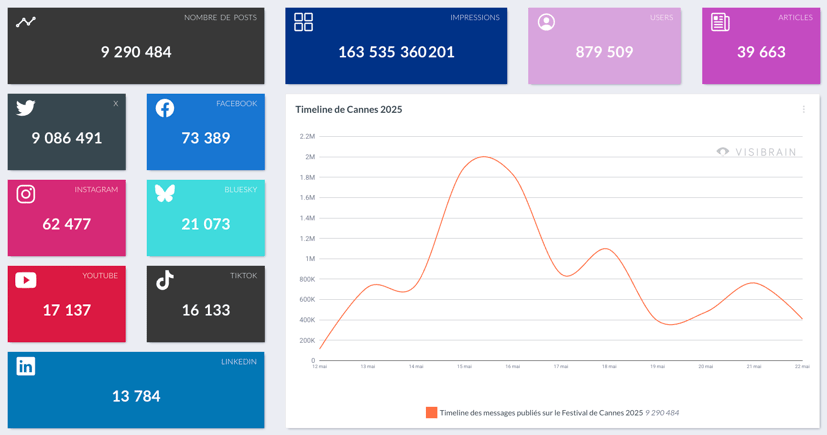The height and width of the screenshot is (435, 827).
Task: Click the 73 389 Facebook value
Action: point(206,138)
